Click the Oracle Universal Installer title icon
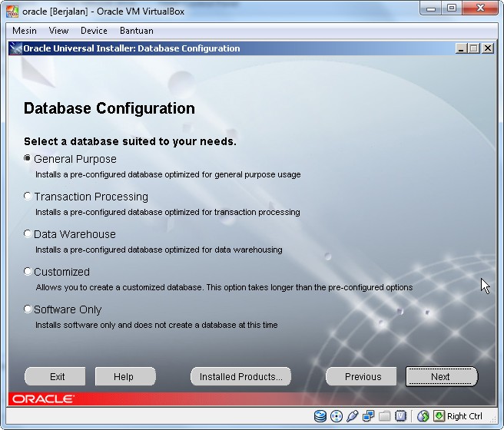Image resolution: width=504 pixels, height=430 pixels. [x=15, y=48]
